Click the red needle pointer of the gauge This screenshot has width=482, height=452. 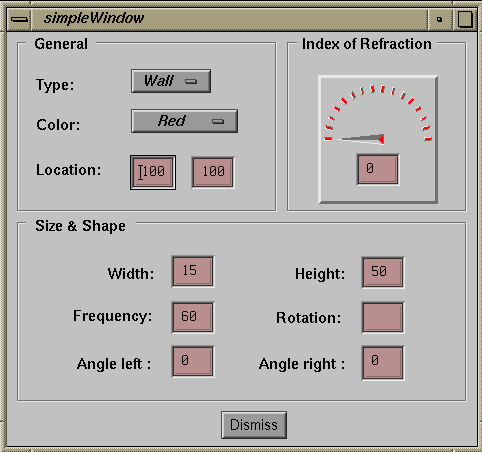coord(362,139)
